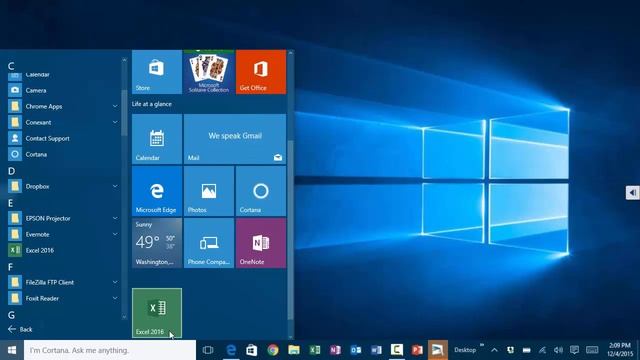Launch the Excel 2016 tile
Screen dimensions: 640x360
tap(157, 313)
